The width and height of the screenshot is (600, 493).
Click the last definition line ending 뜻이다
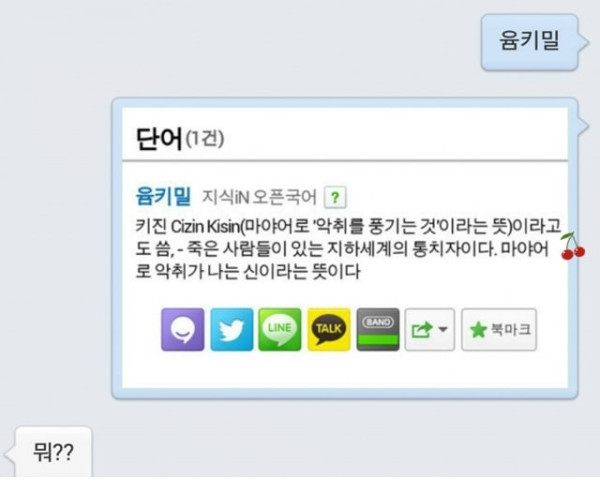coord(248,272)
